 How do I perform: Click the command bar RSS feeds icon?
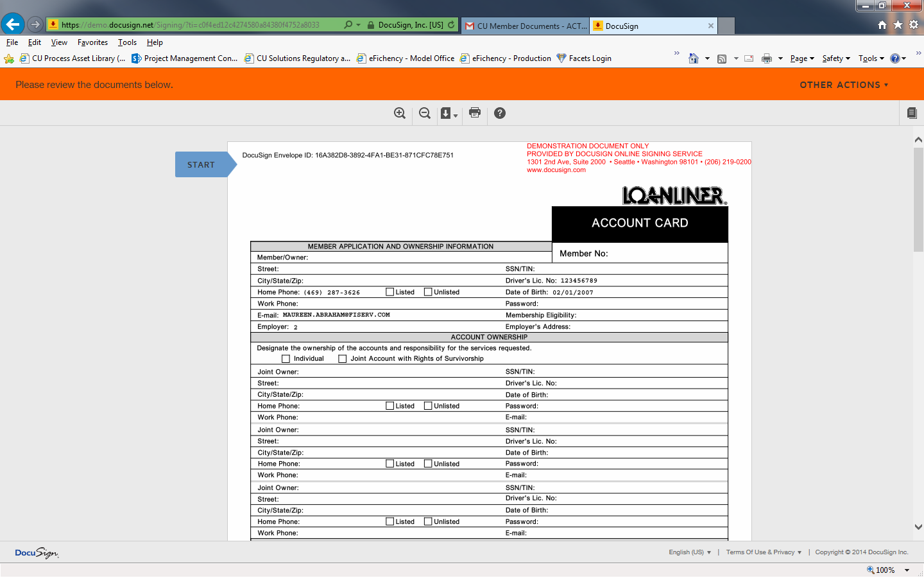click(722, 58)
